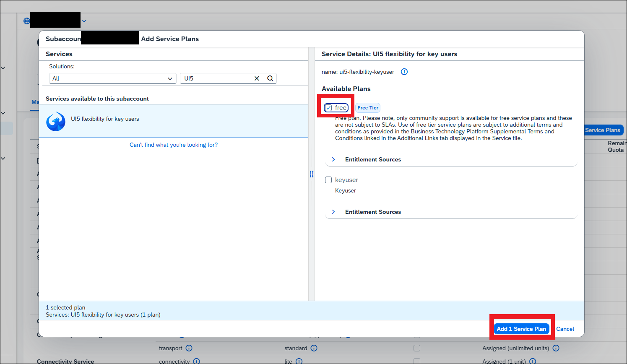Screen dimensions: 627x364
Task: Expand the first Entitlement Sources section
Action: click(x=333, y=159)
